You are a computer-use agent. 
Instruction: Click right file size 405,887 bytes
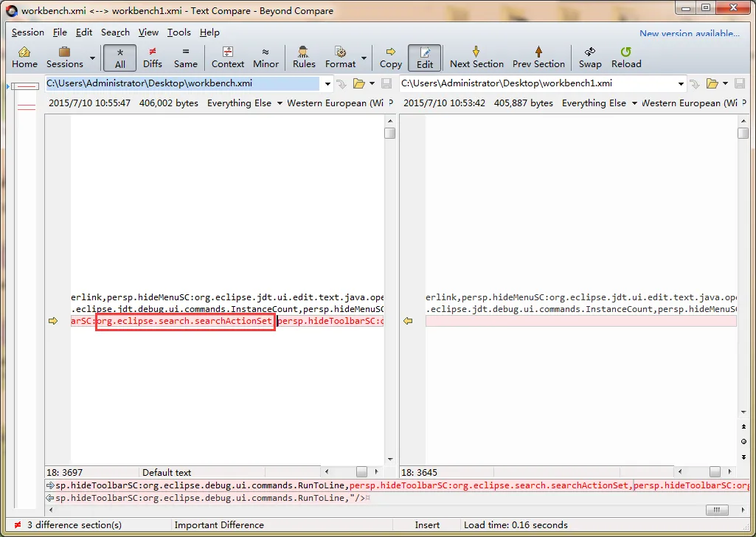(x=523, y=103)
